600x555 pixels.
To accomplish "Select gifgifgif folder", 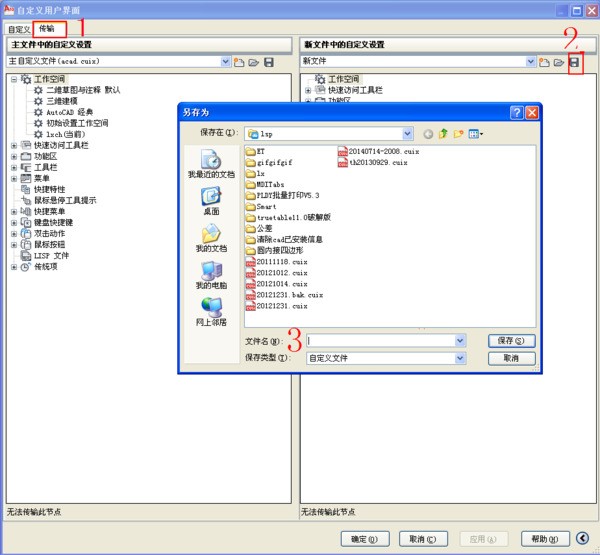I will (269, 163).
